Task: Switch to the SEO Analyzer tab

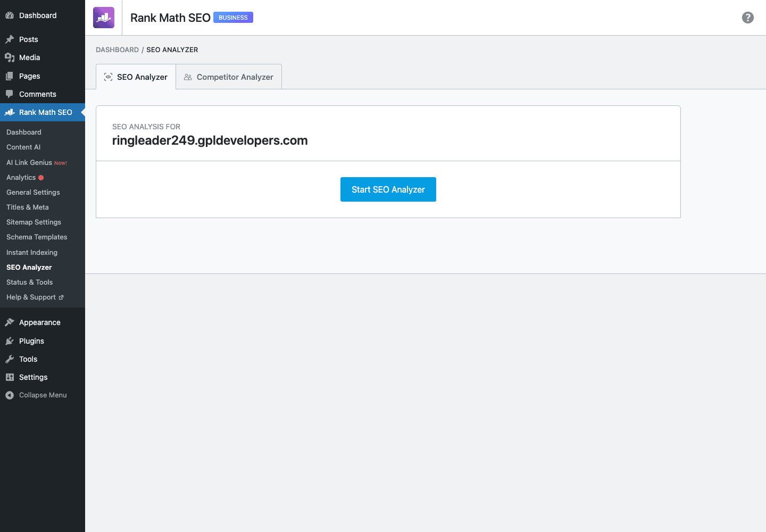Action: (x=136, y=77)
